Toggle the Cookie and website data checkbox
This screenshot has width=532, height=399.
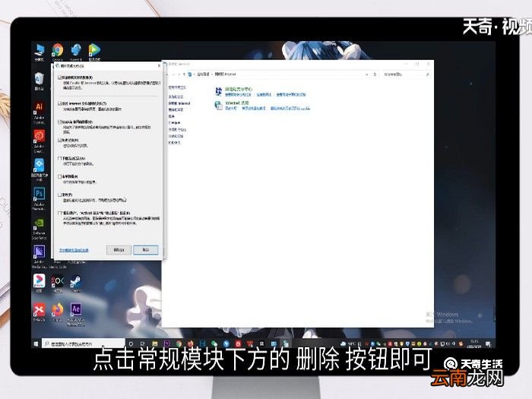60,122
